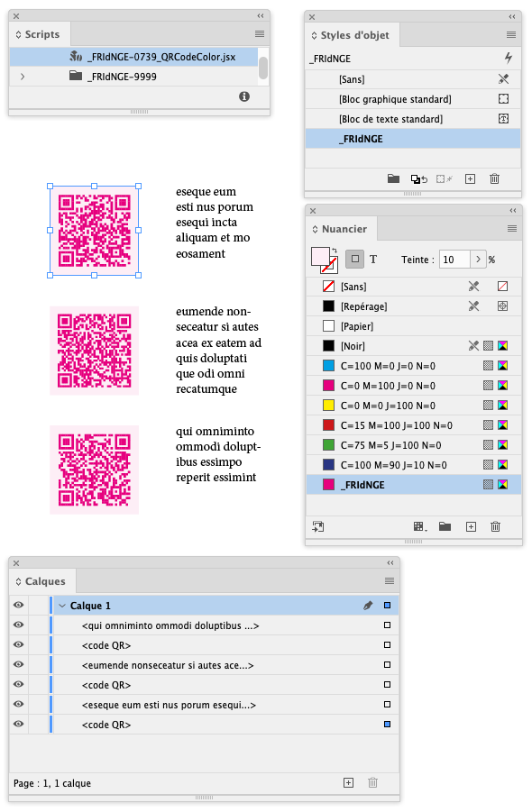
Task: Open the Teinte slider arrow
Action: click(x=478, y=260)
